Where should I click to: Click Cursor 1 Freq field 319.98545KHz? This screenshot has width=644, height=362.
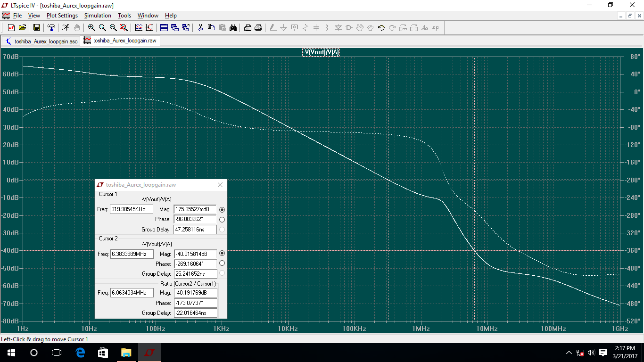[x=132, y=209]
